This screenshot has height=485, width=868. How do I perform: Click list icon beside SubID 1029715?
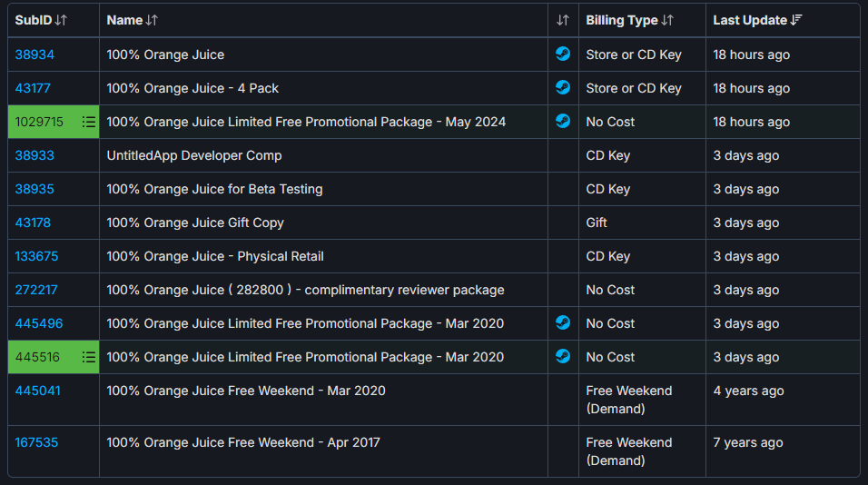click(x=89, y=122)
